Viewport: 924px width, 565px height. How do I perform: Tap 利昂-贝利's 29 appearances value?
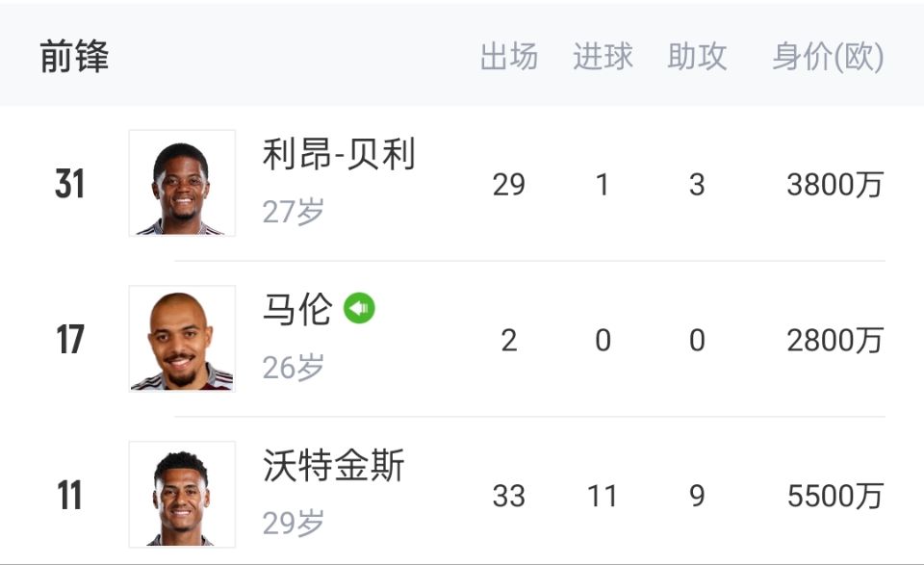pos(508,184)
